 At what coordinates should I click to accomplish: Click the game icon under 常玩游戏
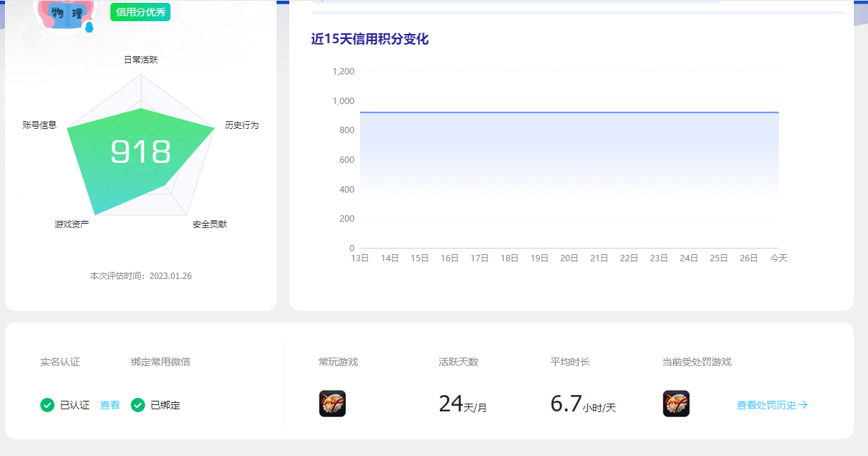(332, 404)
